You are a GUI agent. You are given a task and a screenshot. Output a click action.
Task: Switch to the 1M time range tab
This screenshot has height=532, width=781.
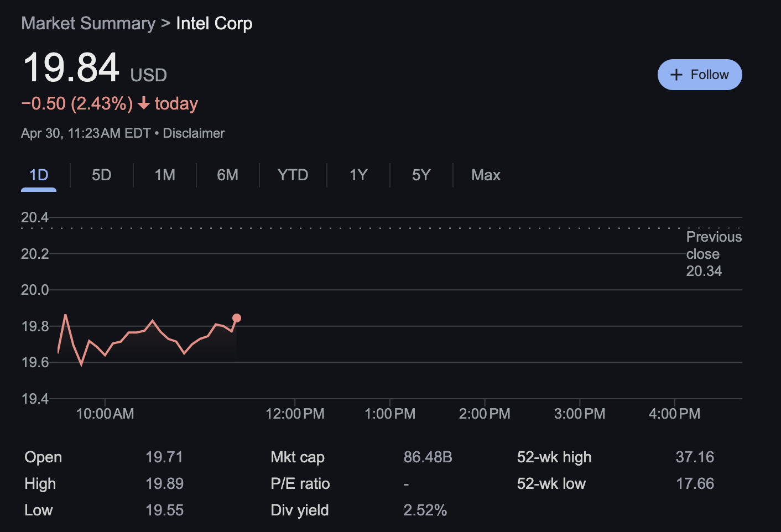click(x=165, y=175)
